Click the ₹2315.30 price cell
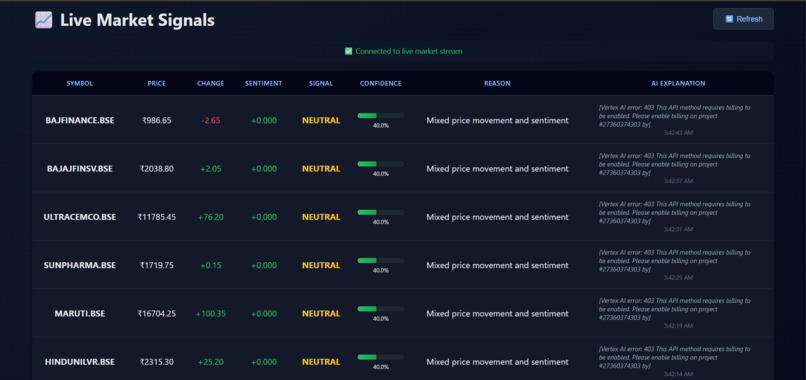The image size is (806, 380). [x=157, y=363]
